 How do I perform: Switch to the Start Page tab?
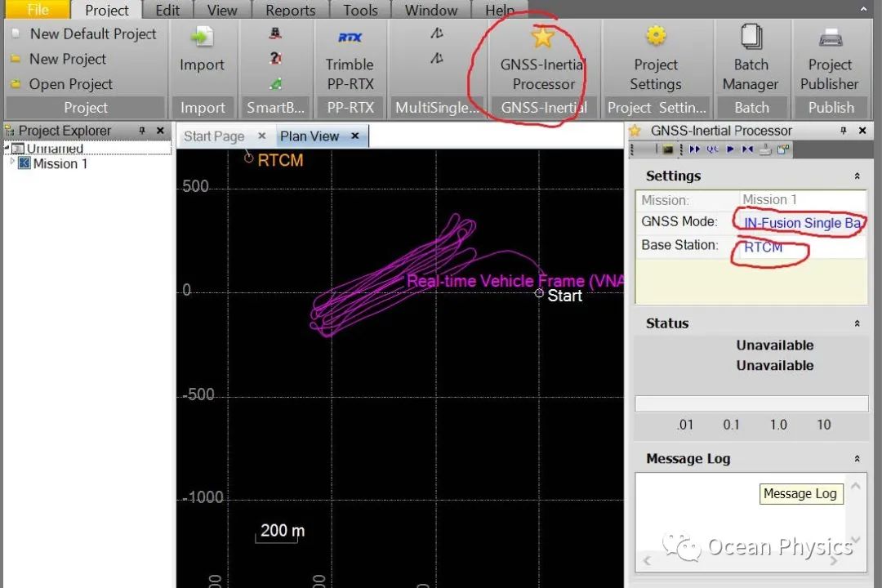[214, 136]
